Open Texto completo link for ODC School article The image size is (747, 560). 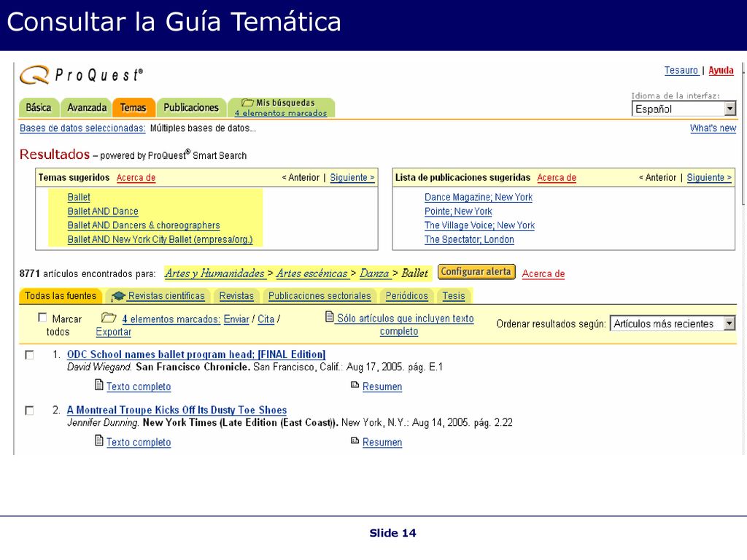[139, 386]
